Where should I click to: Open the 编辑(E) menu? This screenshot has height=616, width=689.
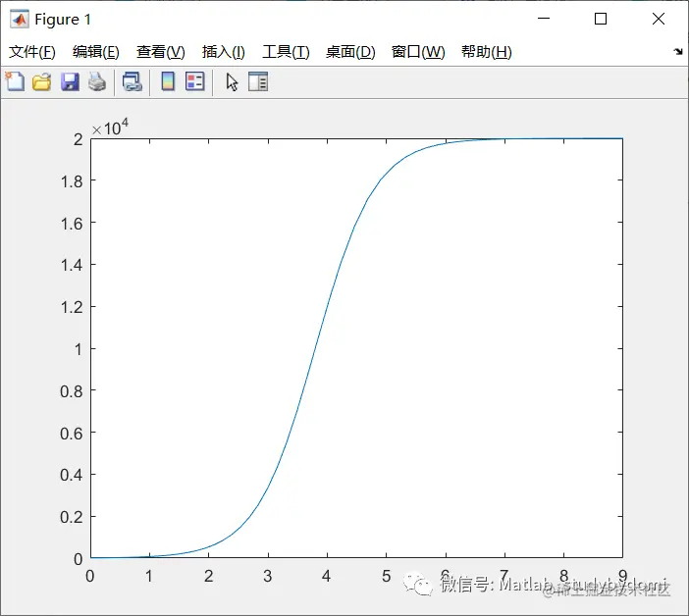(x=96, y=52)
